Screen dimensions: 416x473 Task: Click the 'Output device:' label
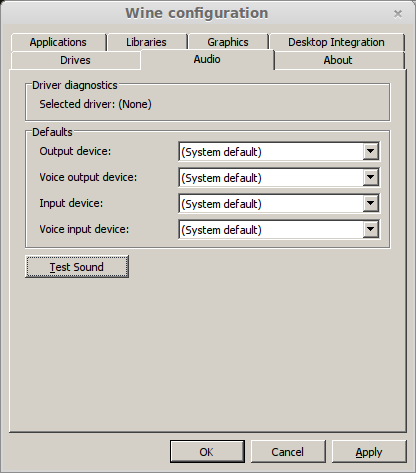click(x=75, y=151)
